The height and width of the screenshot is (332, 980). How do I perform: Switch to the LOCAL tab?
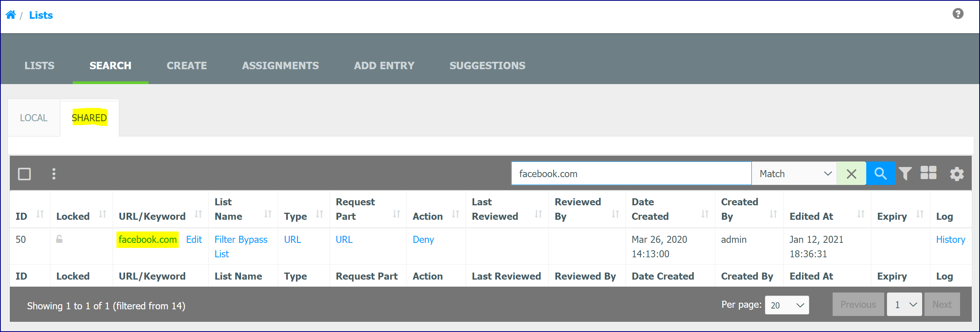click(x=34, y=118)
